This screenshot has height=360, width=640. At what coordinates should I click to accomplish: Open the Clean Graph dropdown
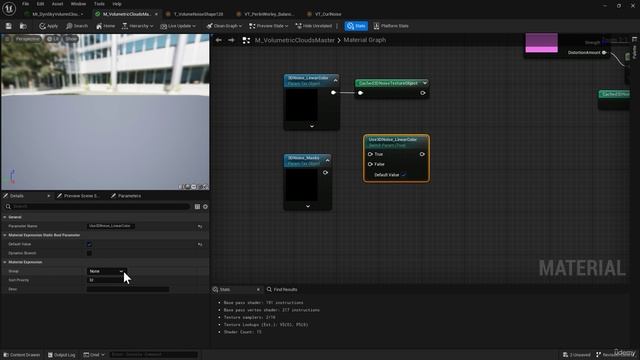click(224, 26)
